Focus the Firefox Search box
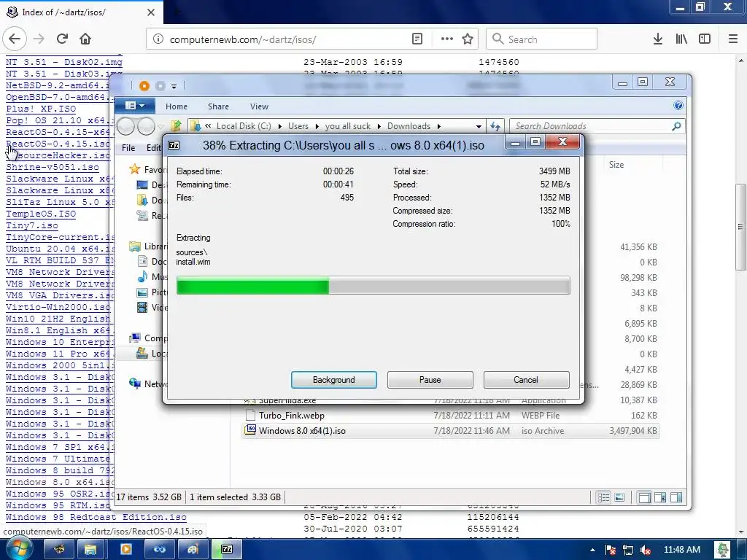This screenshot has height=560, width=747. [542, 39]
